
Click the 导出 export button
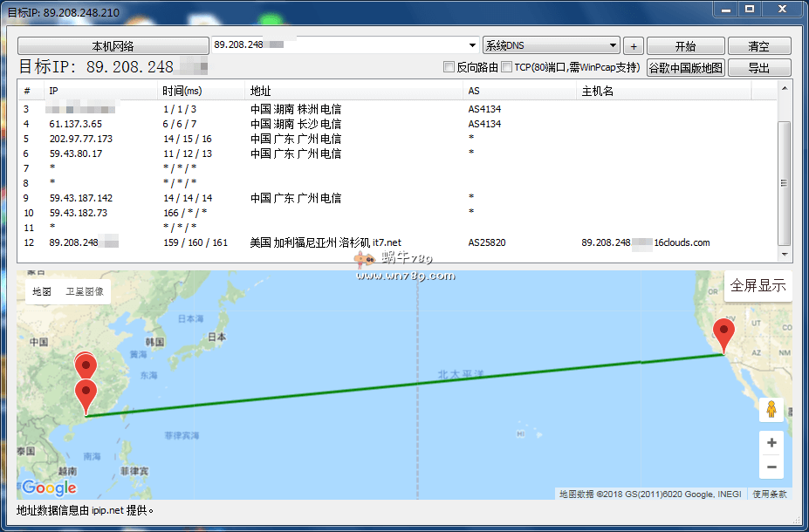[758, 68]
